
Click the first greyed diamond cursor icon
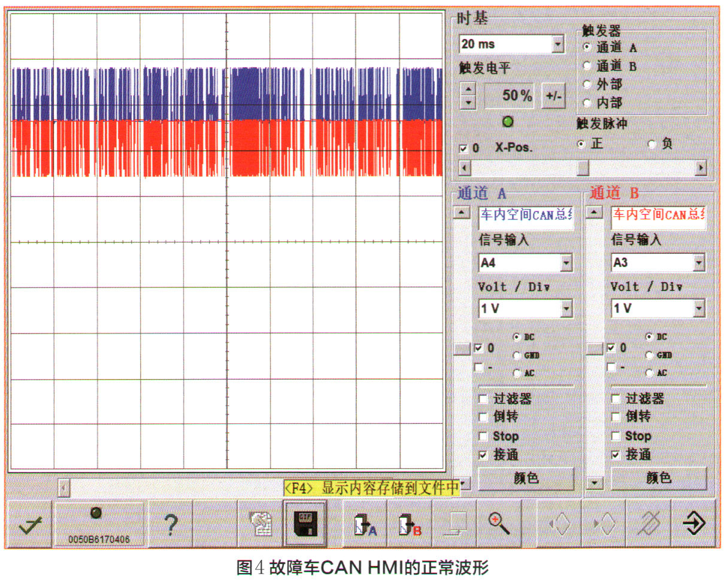tap(559, 525)
